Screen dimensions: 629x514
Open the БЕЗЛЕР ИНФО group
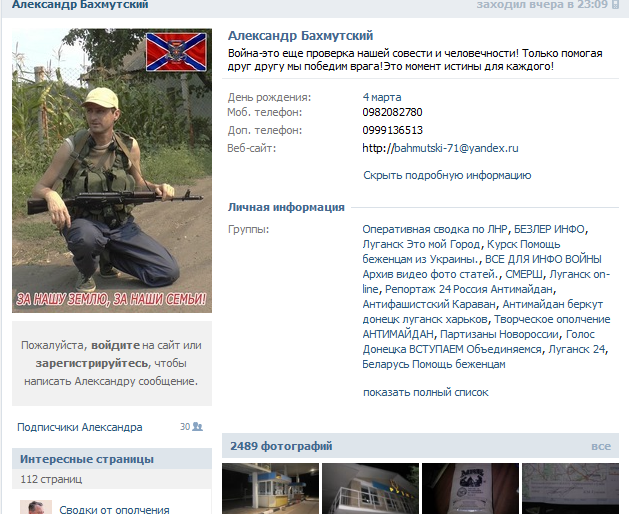coord(549,229)
